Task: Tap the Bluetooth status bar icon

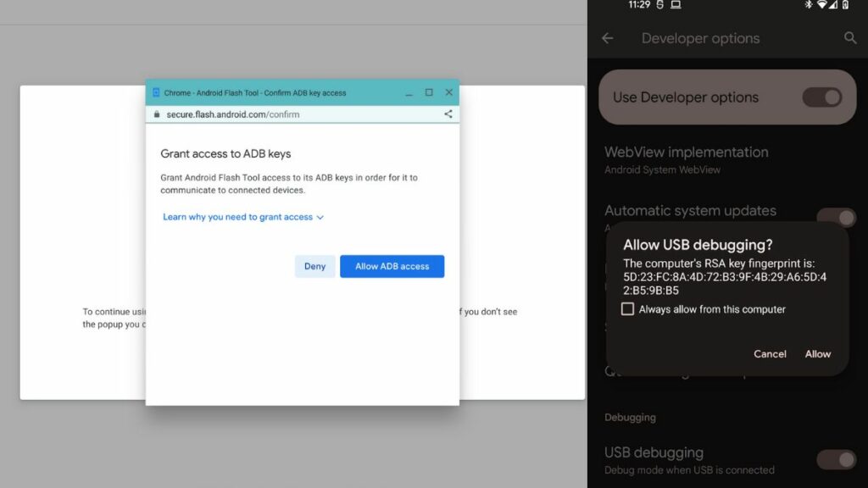Action: (809, 5)
